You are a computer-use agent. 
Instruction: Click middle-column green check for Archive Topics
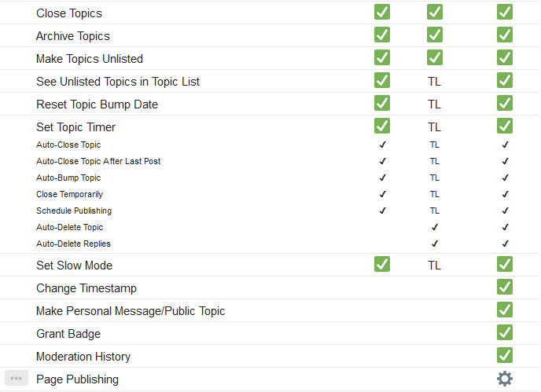pos(435,35)
